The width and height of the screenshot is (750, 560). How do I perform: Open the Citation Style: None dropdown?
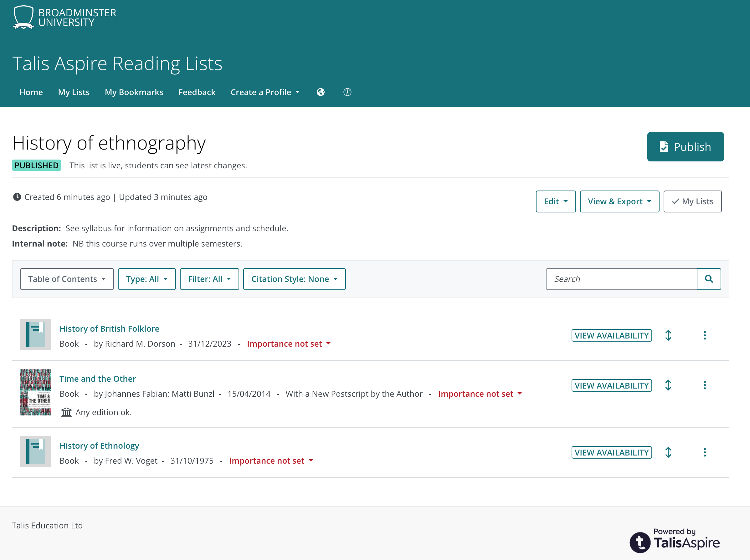pyautogui.click(x=294, y=279)
